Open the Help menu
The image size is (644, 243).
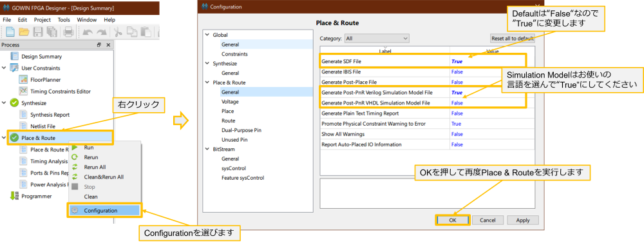coord(109,20)
